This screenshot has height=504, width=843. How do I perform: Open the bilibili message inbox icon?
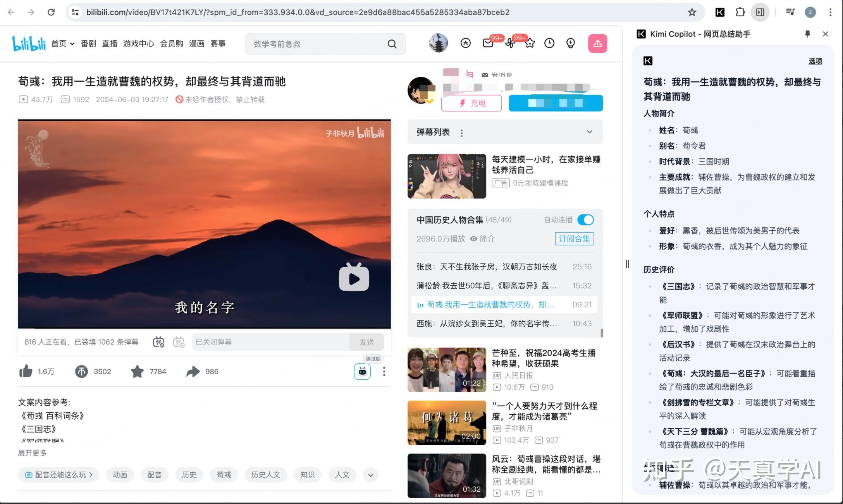(x=487, y=43)
